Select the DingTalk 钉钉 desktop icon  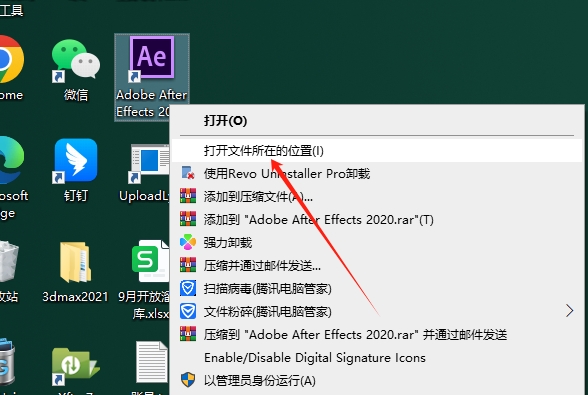pyautogui.click(x=75, y=161)
